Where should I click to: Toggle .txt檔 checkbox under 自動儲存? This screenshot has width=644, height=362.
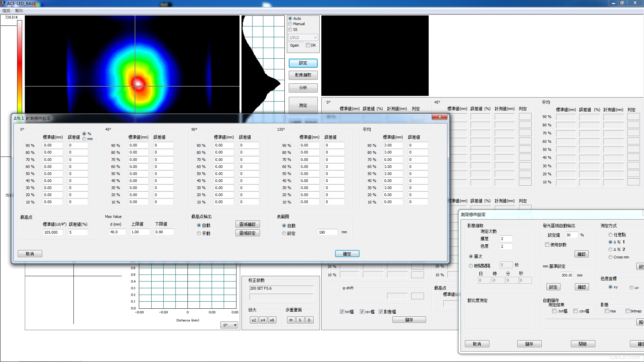pyautogui.click(x=554, y=311)
